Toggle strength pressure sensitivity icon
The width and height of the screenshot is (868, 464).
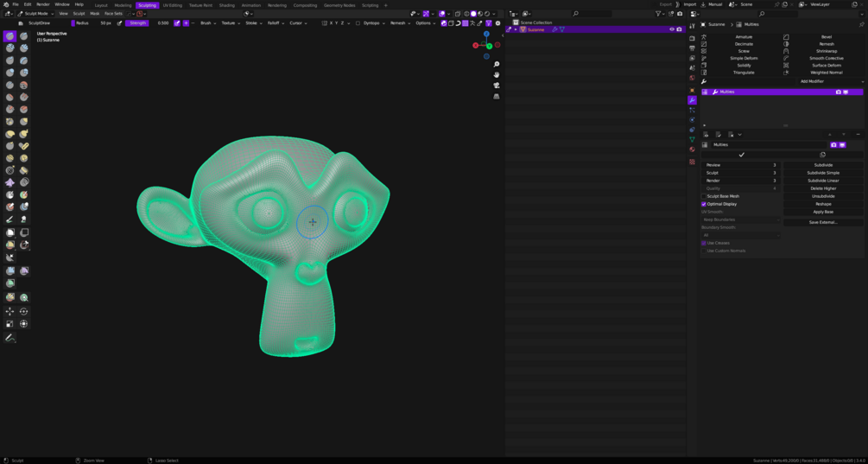pos(177,23)
